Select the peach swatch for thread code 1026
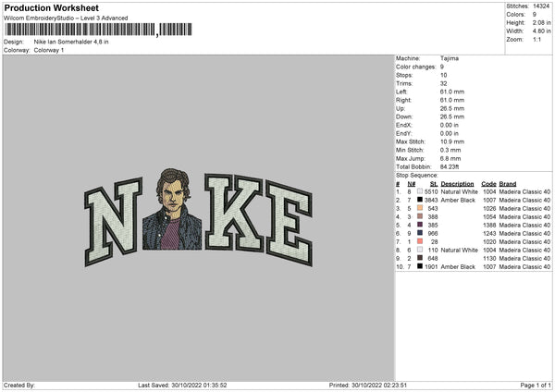The height and width of the screenshot is (392, 555). pos(420,208)
